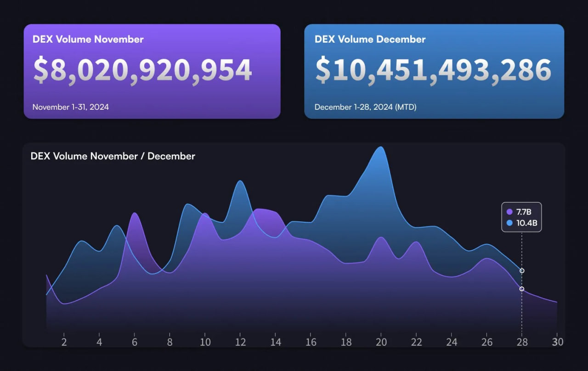Click the purple legend dot beside 7.7B
The width and height of the screenshot is (588, 371).
tap(509, 212)
